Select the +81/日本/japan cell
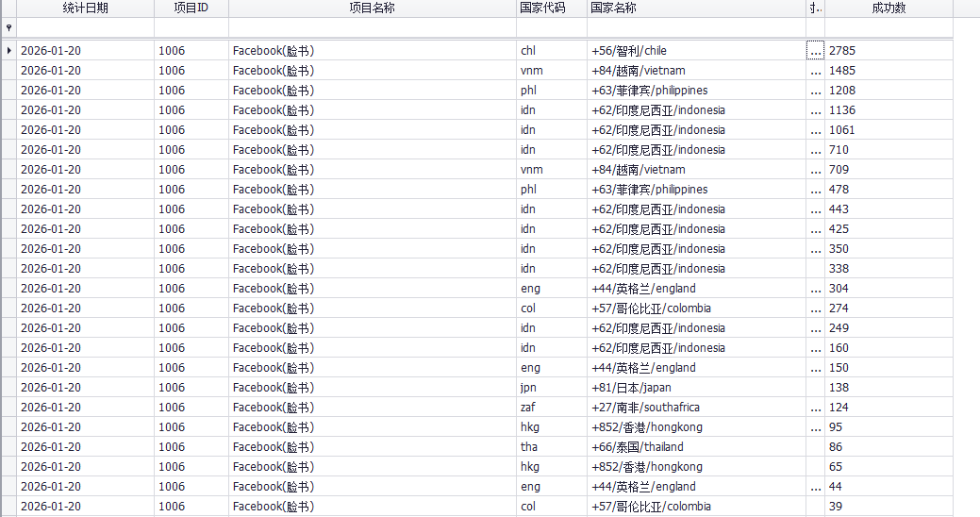980x517 pixels. click(x=696, y=388)
